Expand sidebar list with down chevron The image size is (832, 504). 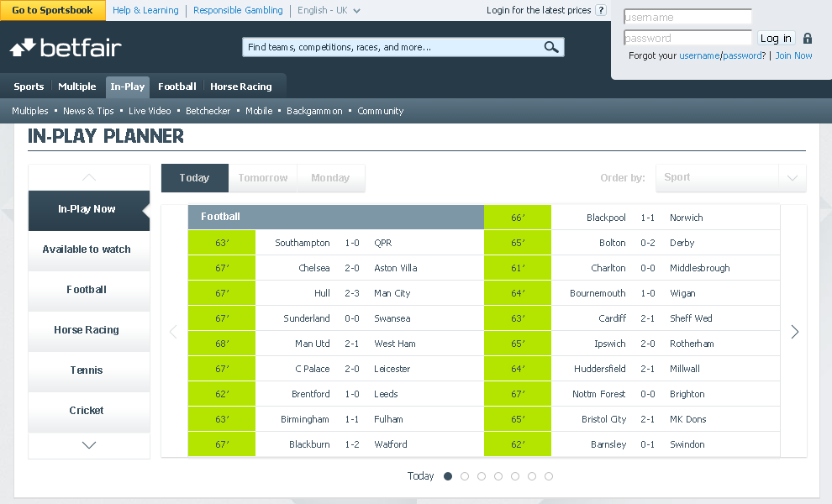tap(89, 445)
